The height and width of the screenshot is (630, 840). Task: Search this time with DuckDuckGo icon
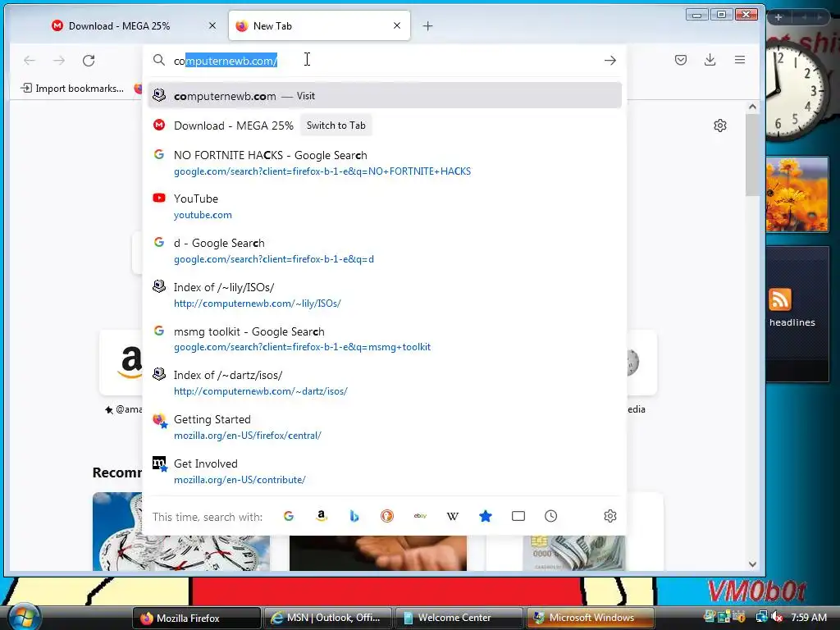[x=387, y=517]
